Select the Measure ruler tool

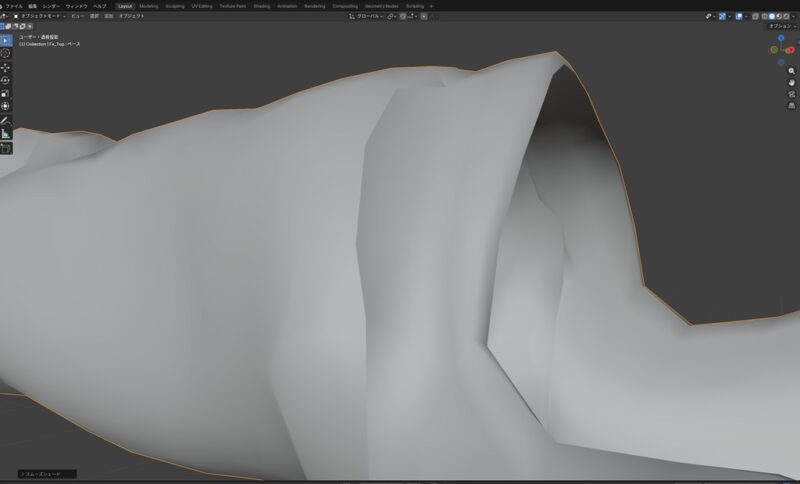6,133
